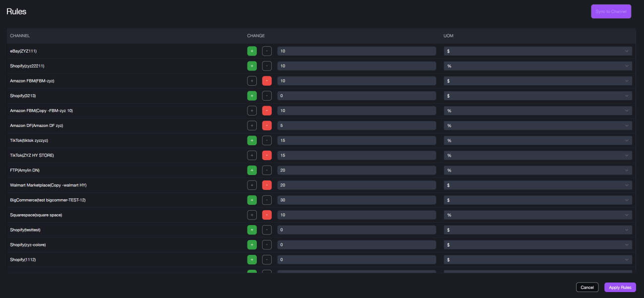Click minus button for Shopify(zyz22211) row
The image size is (644, 298).
pyautogui.click(x=267, y=66)
